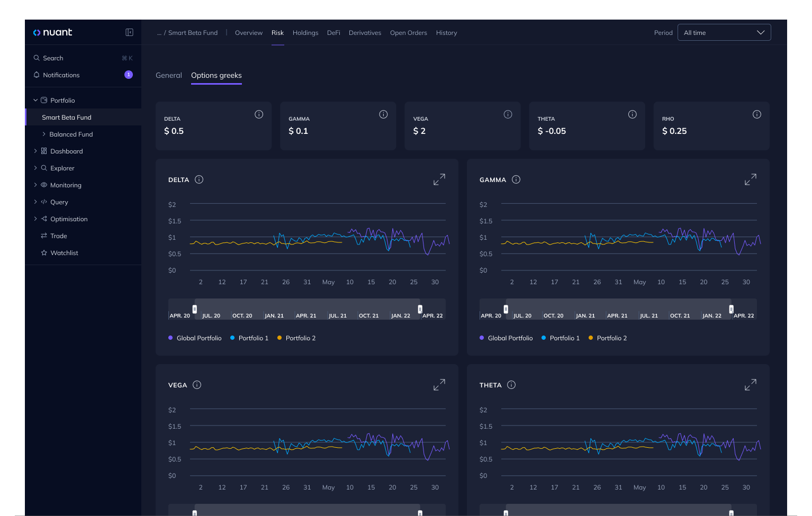This screenshot has height=516, width=812.
Task: Click the Notifications bell icon
Action: pyautogui.click(x=37, y=75)
